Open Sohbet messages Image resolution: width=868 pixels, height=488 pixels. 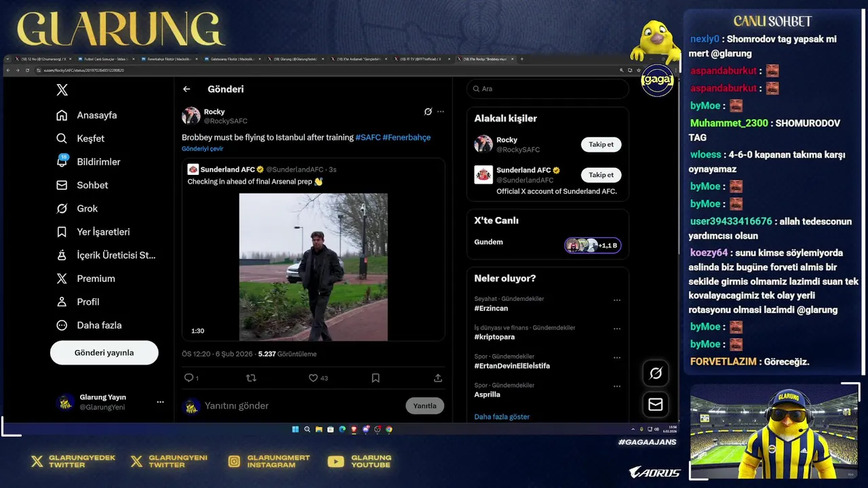81,185
